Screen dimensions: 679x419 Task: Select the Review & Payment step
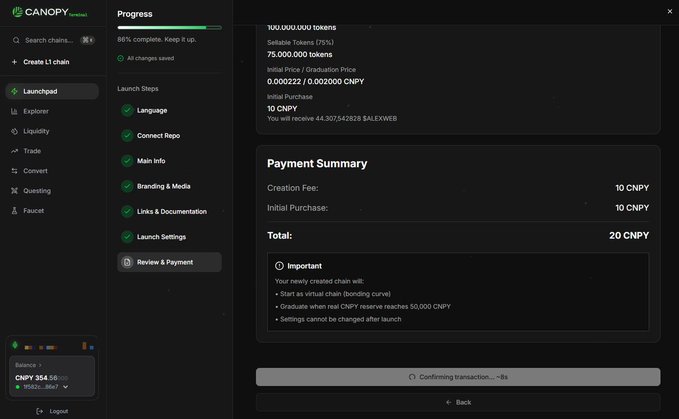click(169, 262)
